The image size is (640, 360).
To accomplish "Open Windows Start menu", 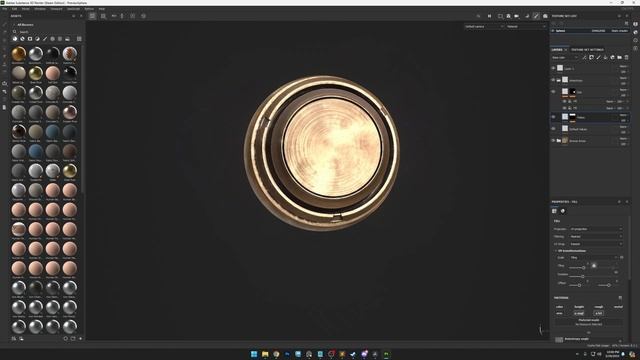I will [x=254, y=354].
